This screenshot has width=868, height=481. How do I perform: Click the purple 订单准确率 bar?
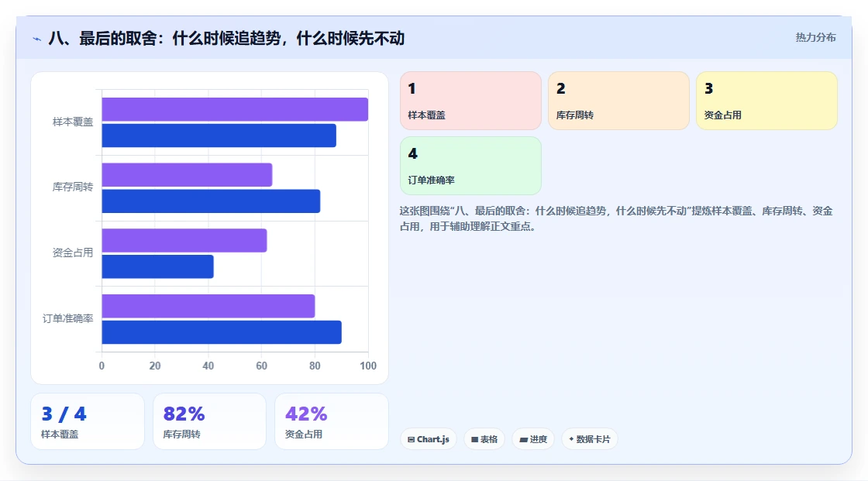coord(208,306)
